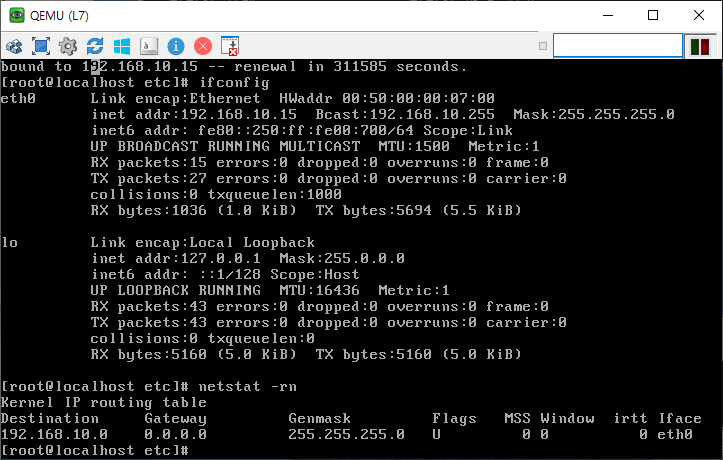
Task: Click 'inet addr:127.0.0.1' text
Action: point(176,259)
